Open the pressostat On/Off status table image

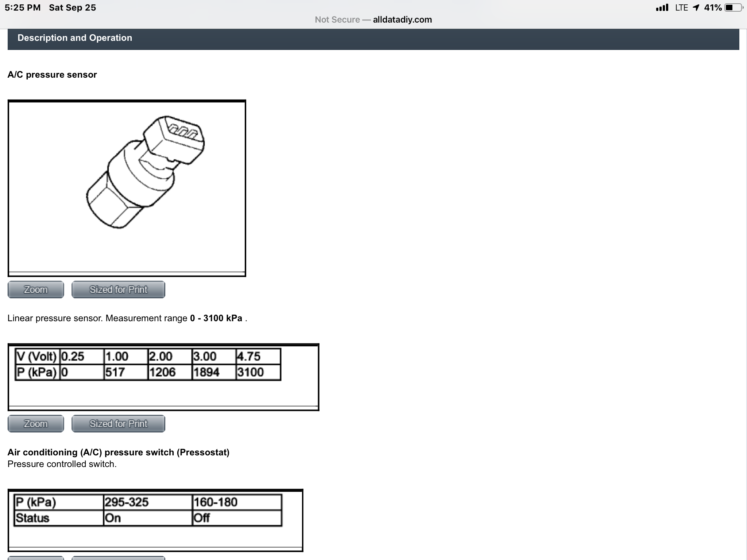tap(155, 520)
